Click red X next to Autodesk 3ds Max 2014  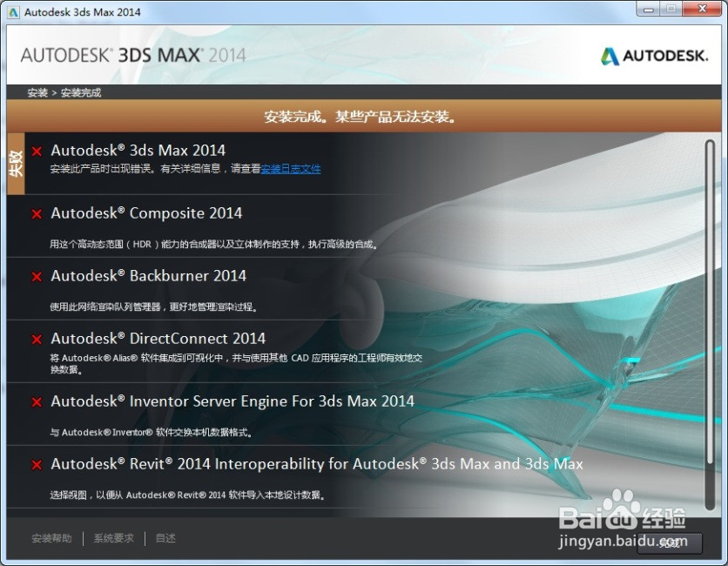pos(37,151)
